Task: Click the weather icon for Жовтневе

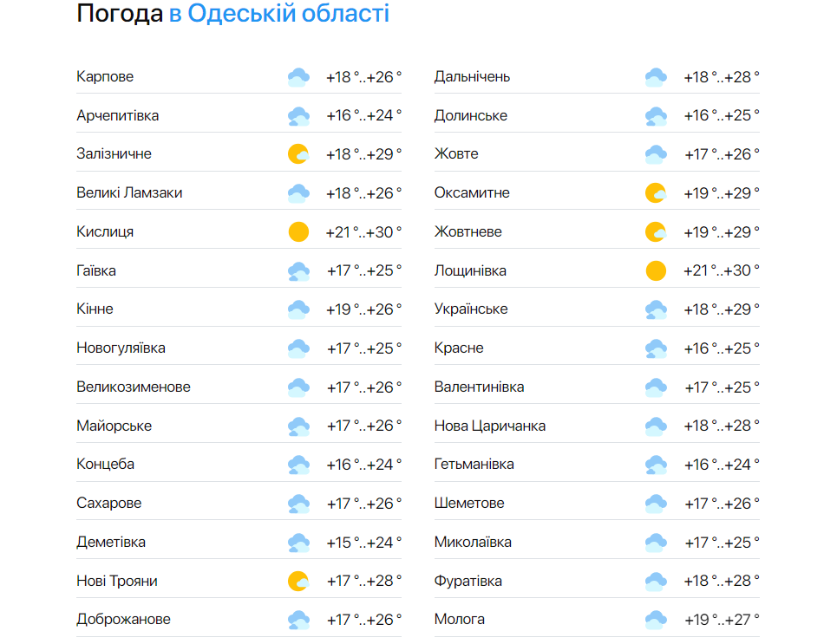Action: (x=657, y=231)
